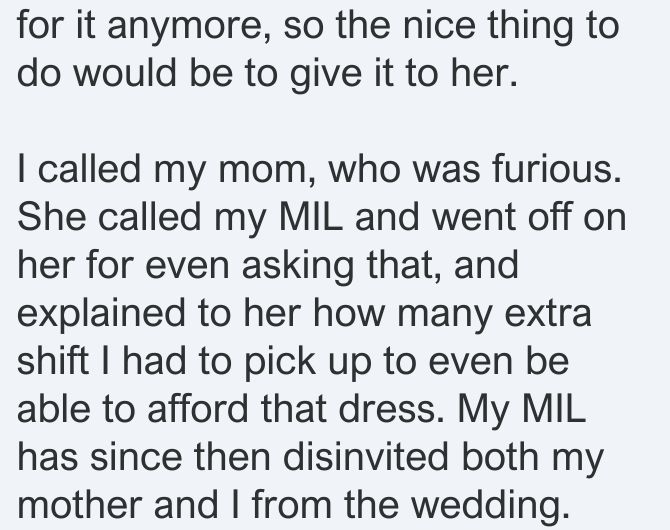The width and height of the screenshot is (670, 530).
Task: Click the words "has since then"
Action: tap(144, 456)
